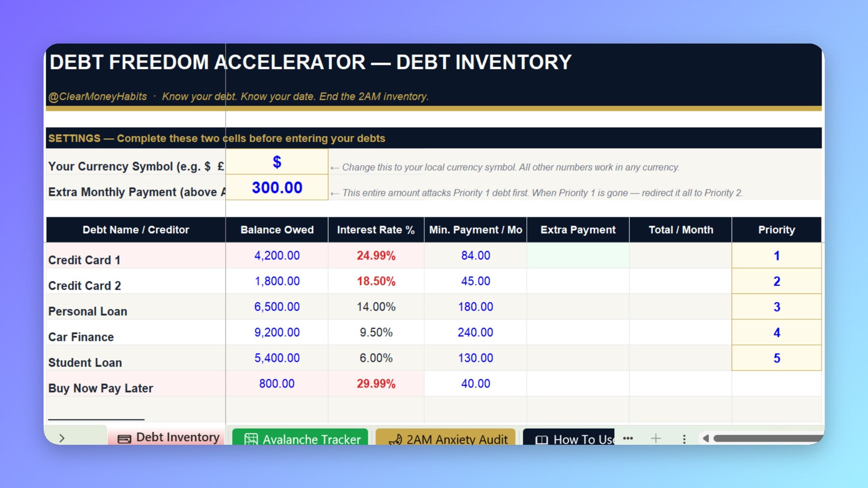Select the Buy Now Pay Later cell

[x=136, y=384]
